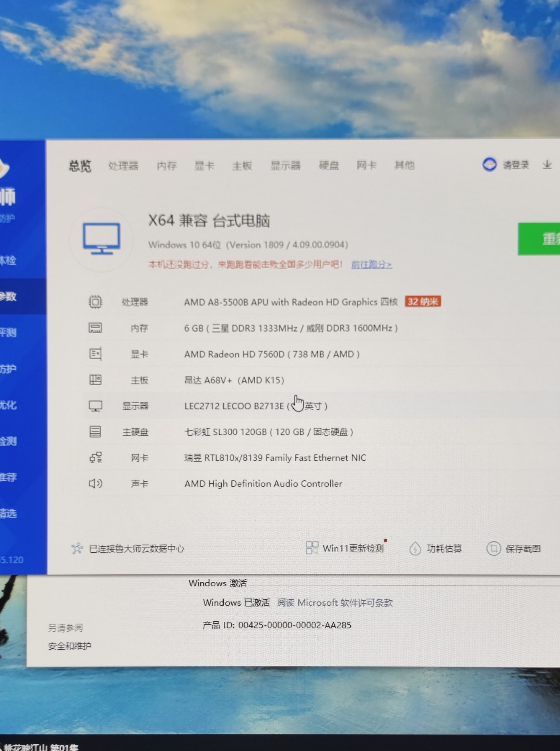Open 安全和维护 link in System window
Viewport: 560px width, 751px height.
pyautogui.click(x=70, y=646)
